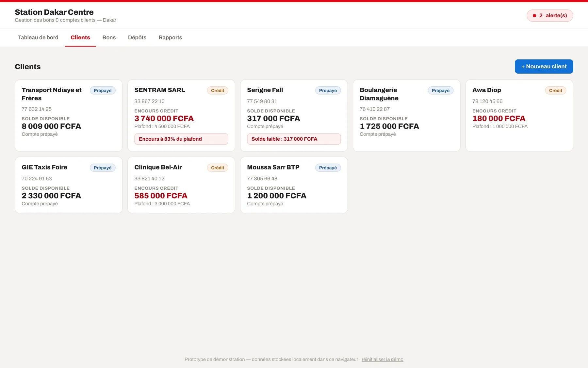
Task: Click the + Nouveau client button
Action: pyautogui.click(x=544, y=66)
